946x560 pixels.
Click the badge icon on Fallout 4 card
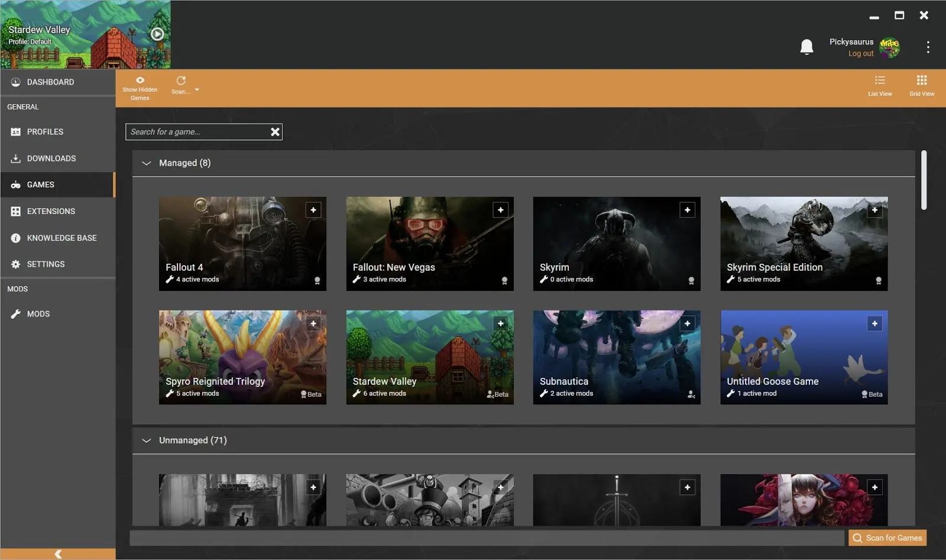[x=318, y=281]
